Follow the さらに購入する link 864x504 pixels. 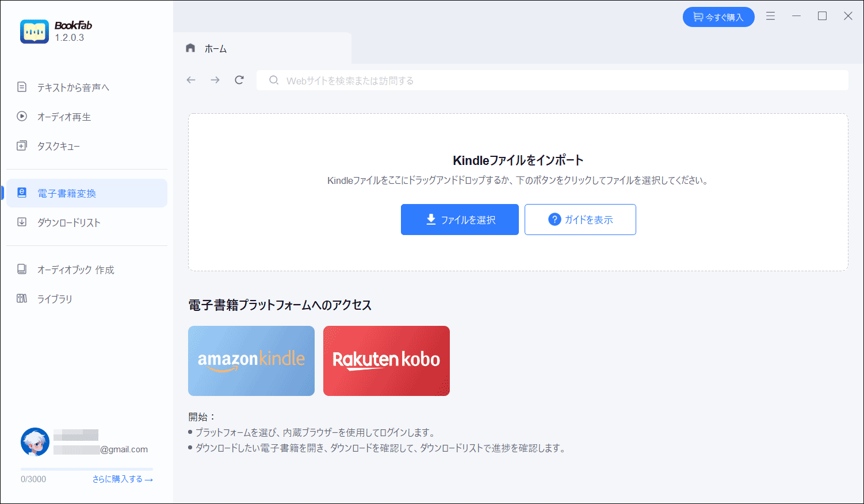pos(123,479)
